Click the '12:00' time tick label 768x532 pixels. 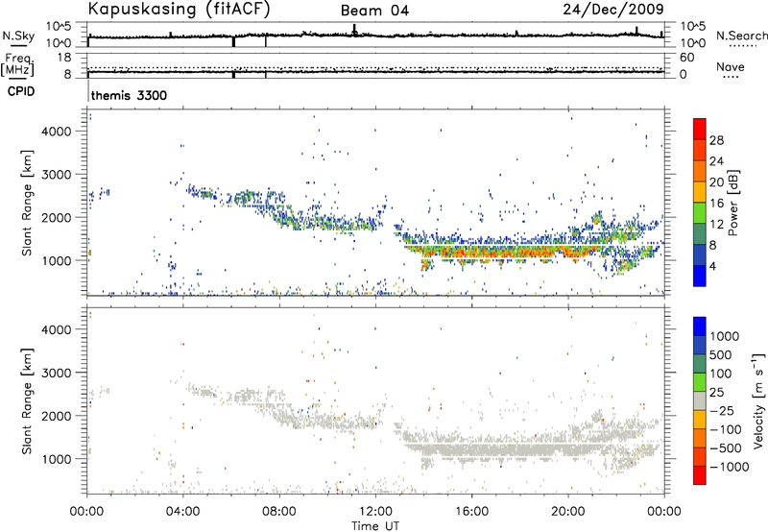click(x=375, y=512)
